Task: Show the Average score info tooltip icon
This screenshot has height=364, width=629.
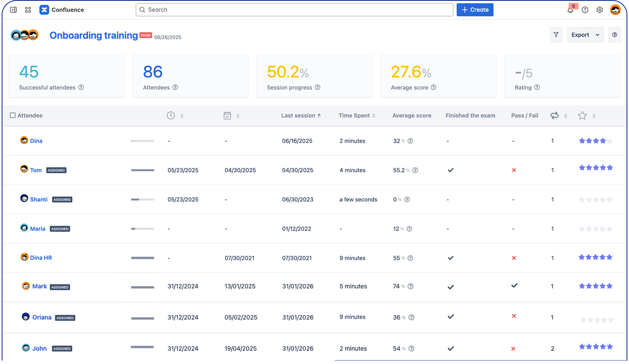Action: click(x=433, y=88)
